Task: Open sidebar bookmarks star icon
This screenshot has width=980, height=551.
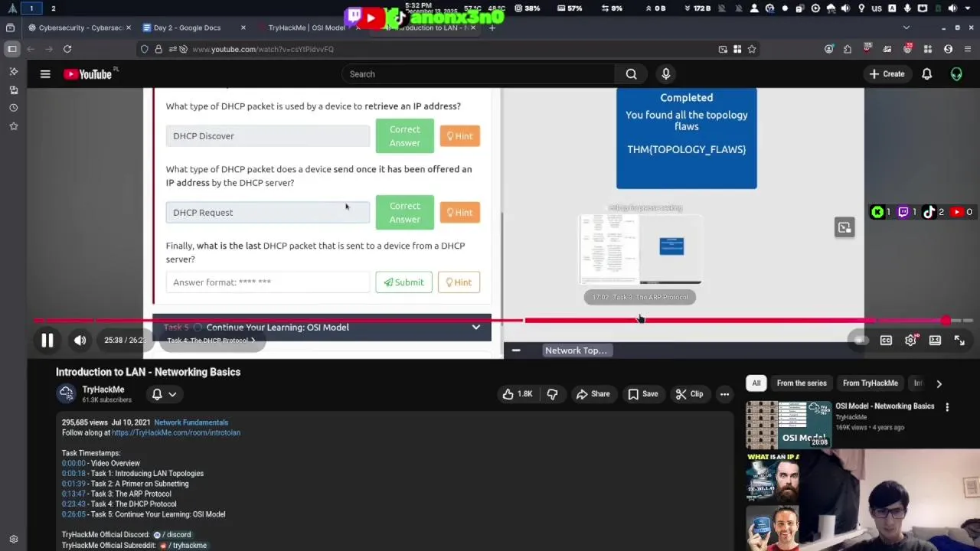Action: [13, 126]
